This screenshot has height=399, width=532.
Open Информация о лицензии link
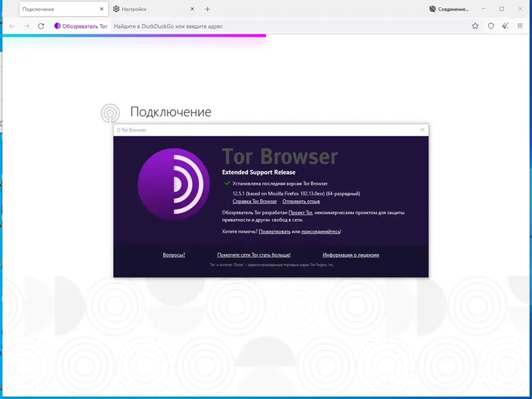[x=351, y=255]
